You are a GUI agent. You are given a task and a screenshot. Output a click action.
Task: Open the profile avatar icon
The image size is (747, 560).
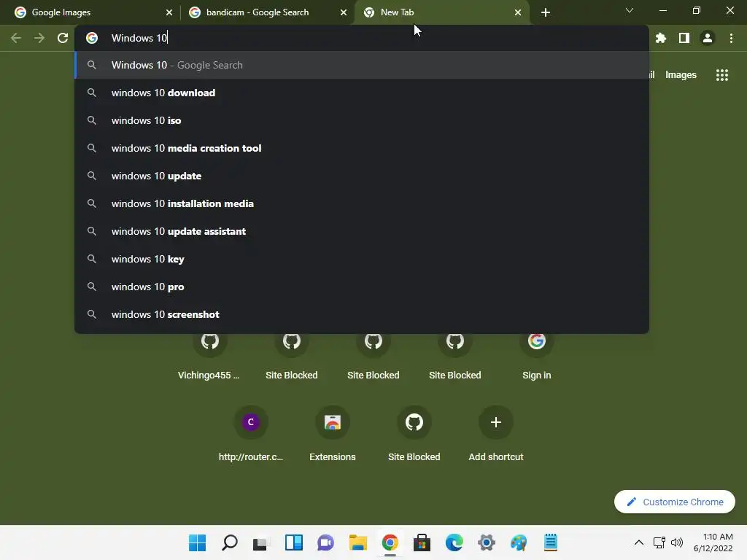708,38
